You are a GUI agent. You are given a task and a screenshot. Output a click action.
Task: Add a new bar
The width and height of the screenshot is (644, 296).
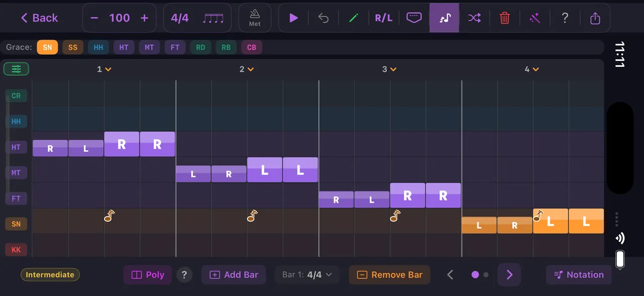click(233, 275)
